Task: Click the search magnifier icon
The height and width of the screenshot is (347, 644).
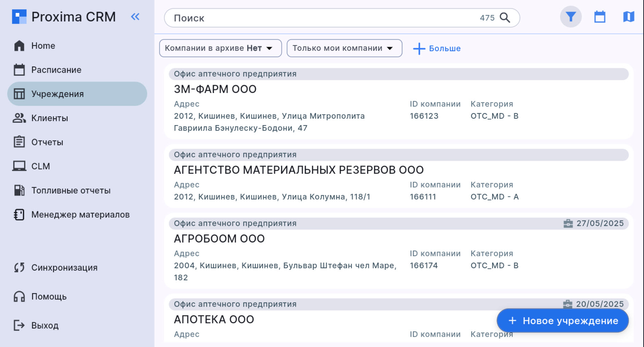Action: click(505, 18)
